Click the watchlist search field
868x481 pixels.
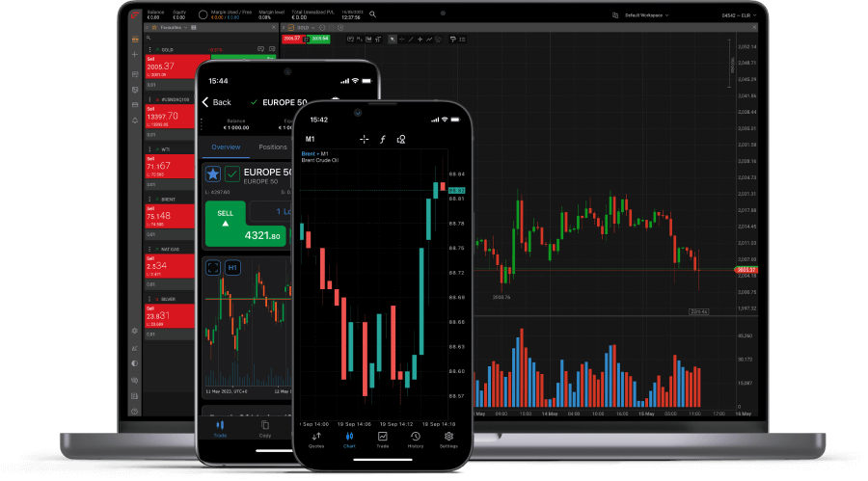(x=211, y=38)
